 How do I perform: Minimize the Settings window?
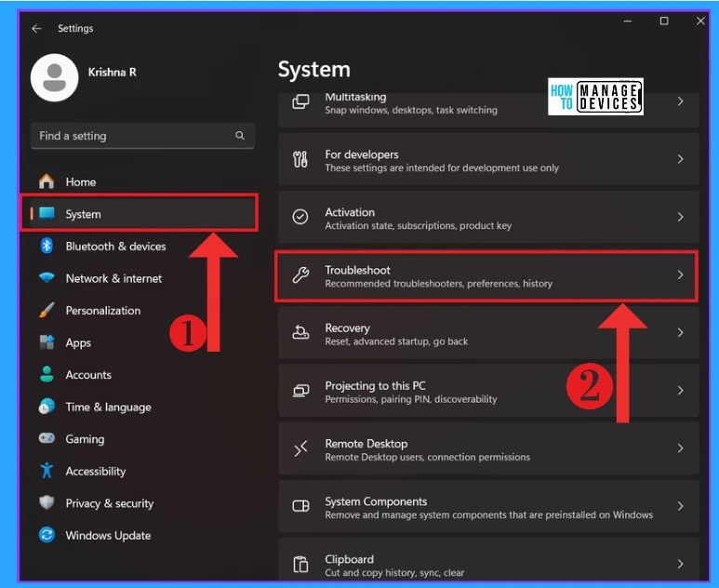[627, 21]
